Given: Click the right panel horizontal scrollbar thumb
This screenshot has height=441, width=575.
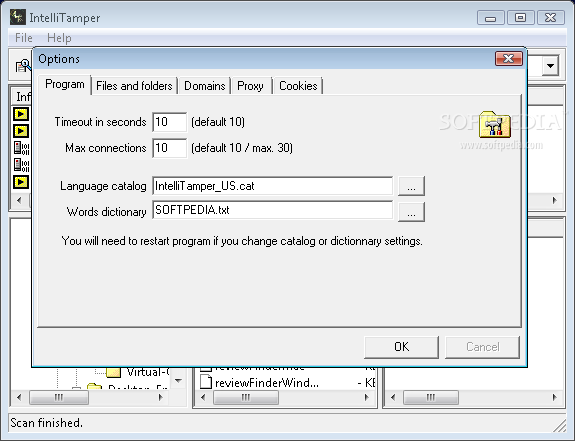Looking at the screenshot, I should pos(431,397).
